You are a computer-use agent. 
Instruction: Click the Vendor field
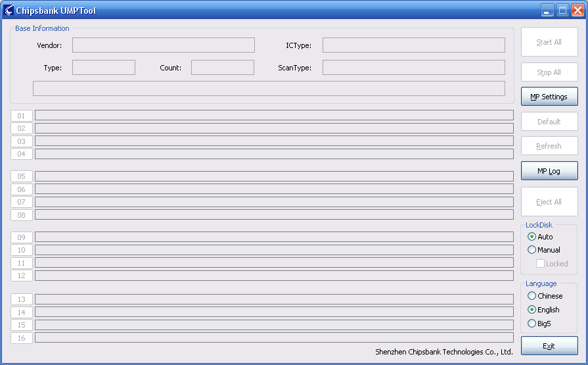coord(164,45)
